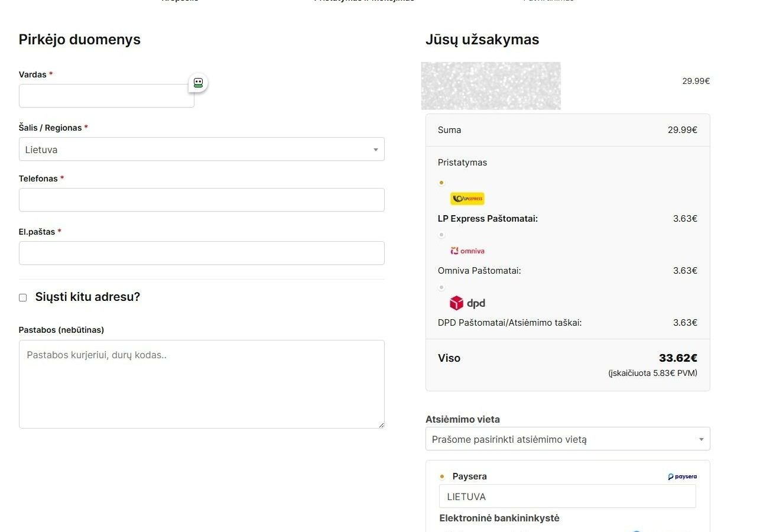Screen dimensions: 773x532
Task: Expand the Atsiėmimo vieta pickup location dropdown
Action: tap(567, 439)
